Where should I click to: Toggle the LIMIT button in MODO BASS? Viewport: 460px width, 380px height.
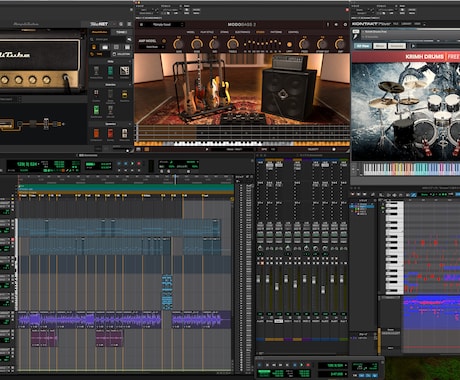click(289, 44)
